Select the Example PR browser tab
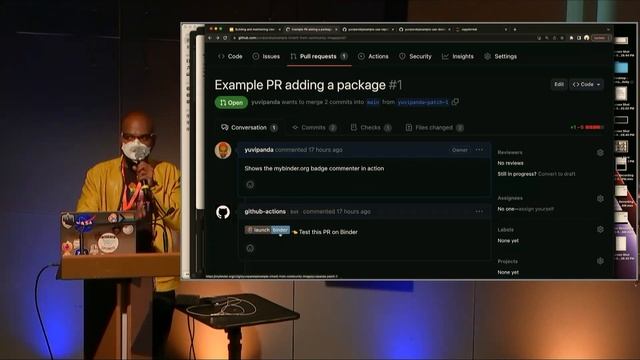Image resolution: width=640 pixels, height=360 pixels. (x=311, y=29)
